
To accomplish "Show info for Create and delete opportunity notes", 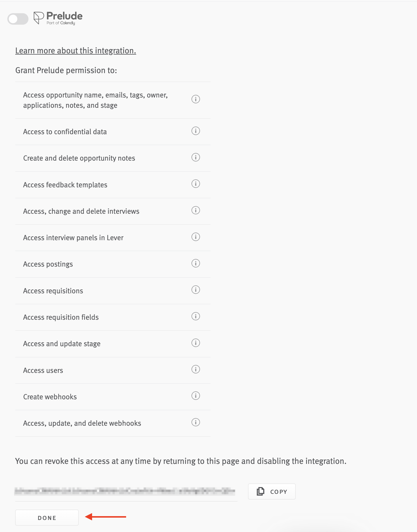I will click(x=196, y=157).
